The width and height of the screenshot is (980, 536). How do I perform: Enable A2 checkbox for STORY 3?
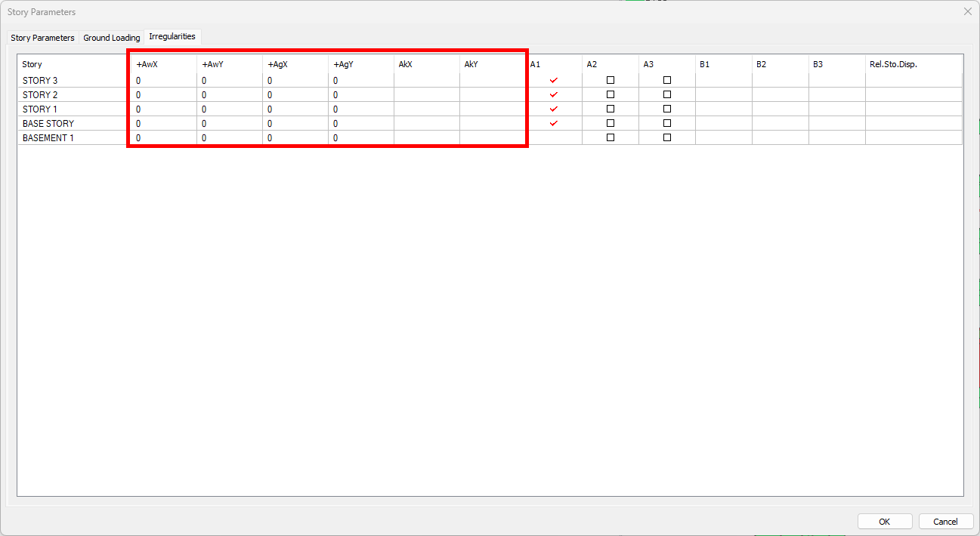[611, 80]
